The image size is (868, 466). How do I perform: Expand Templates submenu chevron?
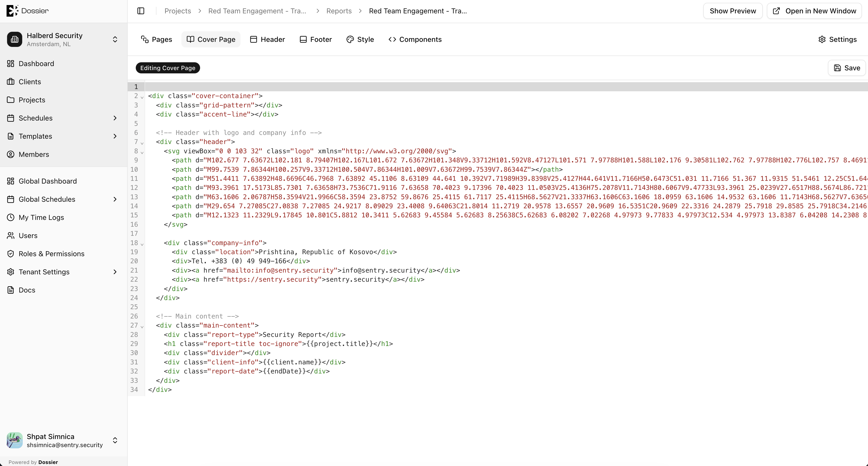(x=115, y=136)
